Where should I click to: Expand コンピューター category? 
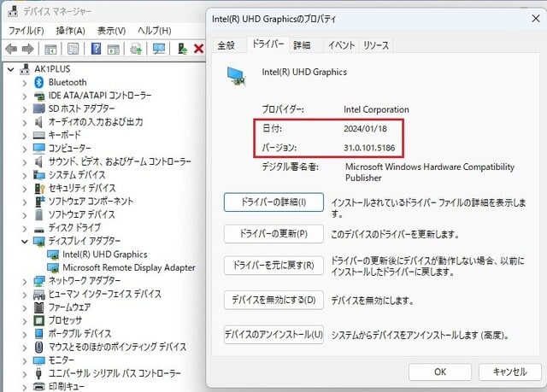click(x=25, y=149)
